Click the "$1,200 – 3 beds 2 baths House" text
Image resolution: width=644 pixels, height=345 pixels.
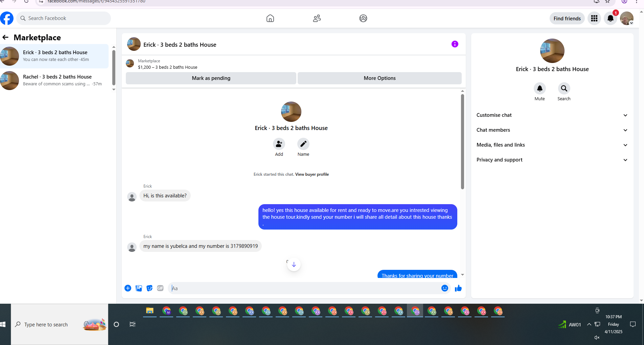pos(167,67)
